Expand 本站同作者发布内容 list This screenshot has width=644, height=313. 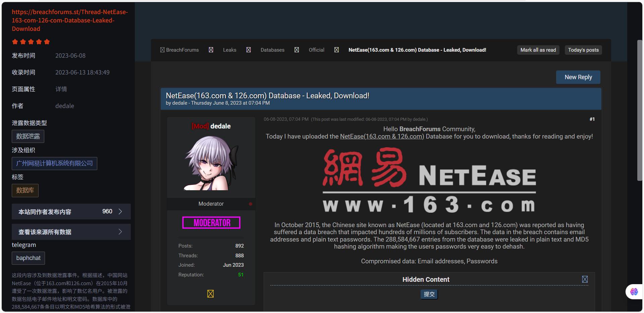point(71,211)
